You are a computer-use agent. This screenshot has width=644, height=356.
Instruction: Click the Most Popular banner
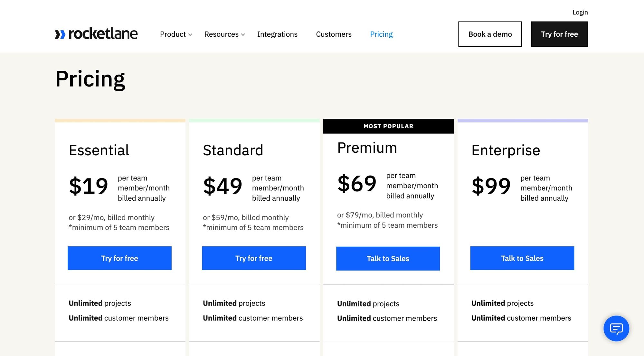coord(388,126)
